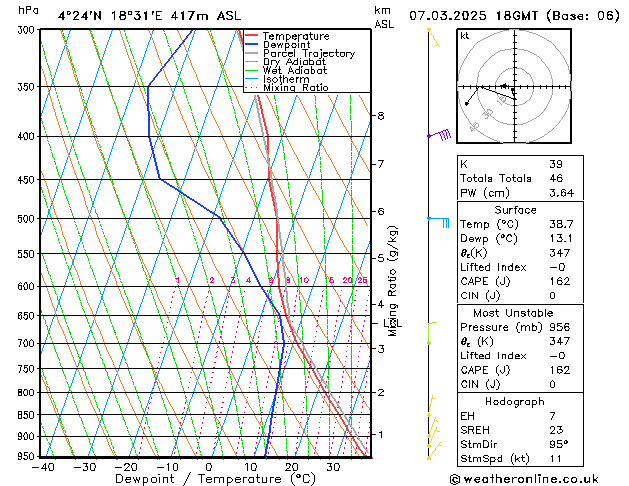The width and height of the screenshot is (629, 486).
Task: Click the yellow wind barb at 300 hPa
Action: pyautogui.click(x=432, y=33)
